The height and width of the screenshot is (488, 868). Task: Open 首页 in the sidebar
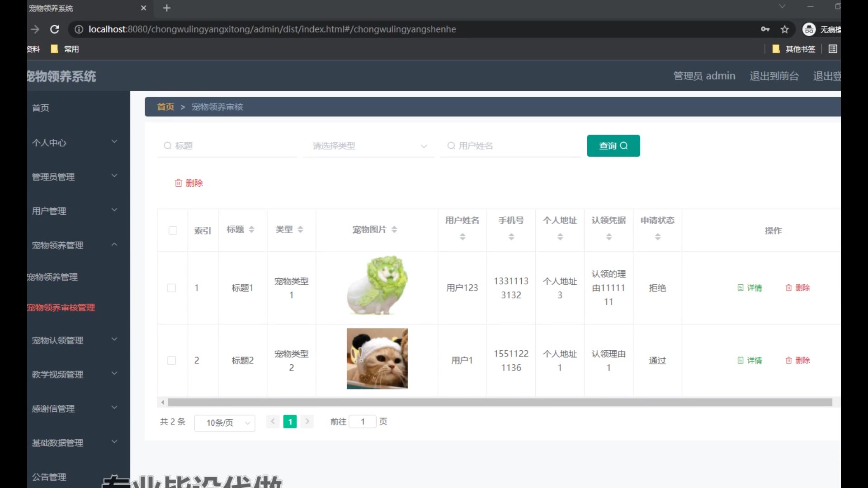[x=41, y=108]
